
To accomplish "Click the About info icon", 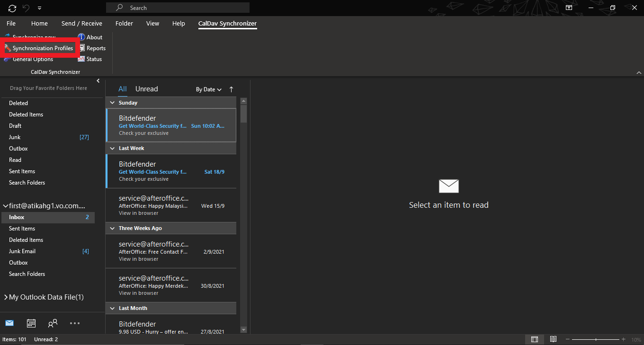I will tap(81, 37).
